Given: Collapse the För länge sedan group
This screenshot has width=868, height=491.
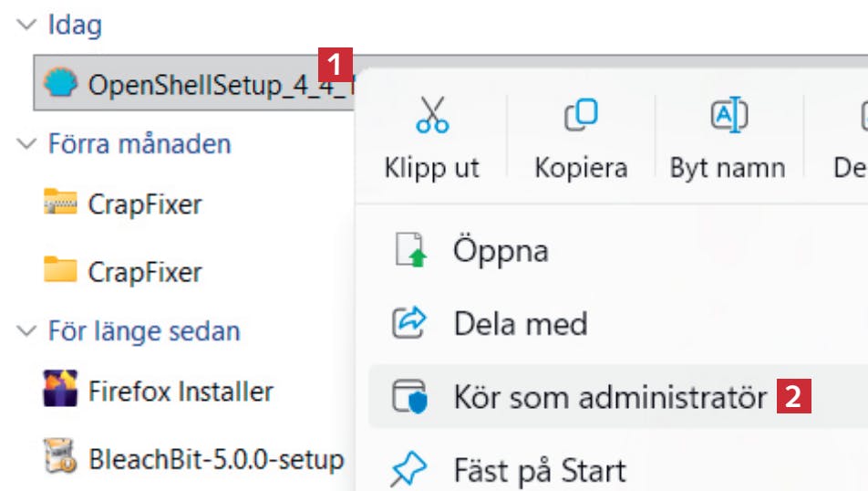Looking at the screenshot, I should 25,331.
